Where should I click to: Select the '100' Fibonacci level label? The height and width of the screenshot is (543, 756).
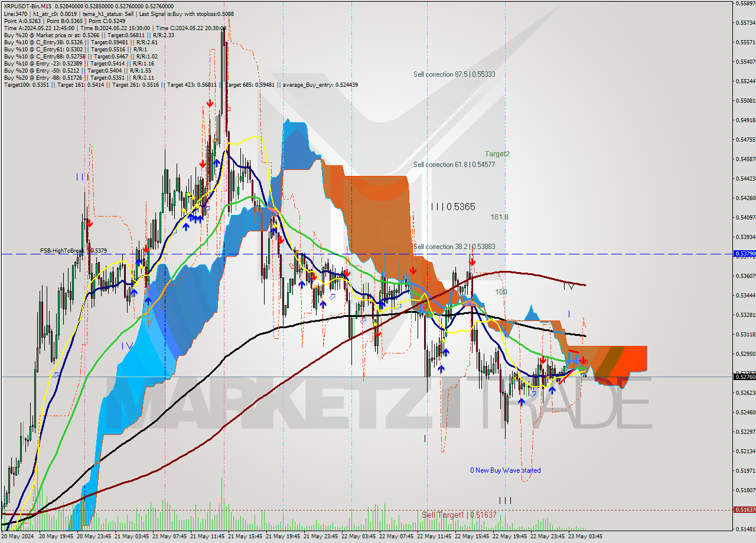[501, 292]
